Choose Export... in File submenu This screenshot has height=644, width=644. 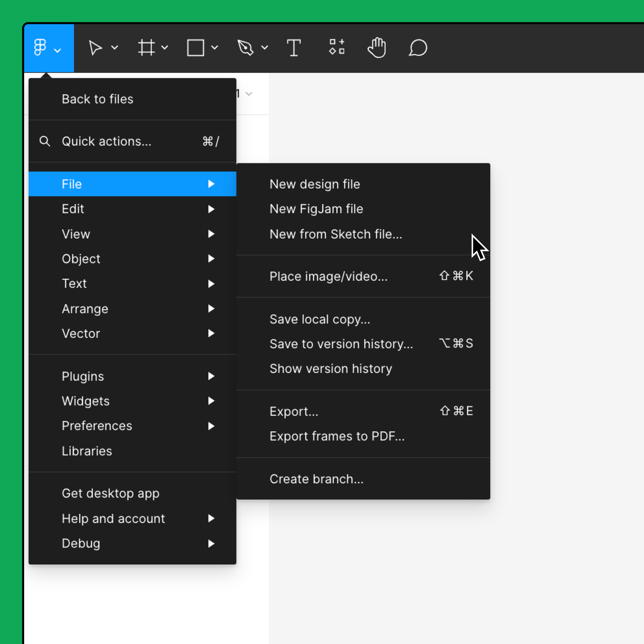pos(363,411)
